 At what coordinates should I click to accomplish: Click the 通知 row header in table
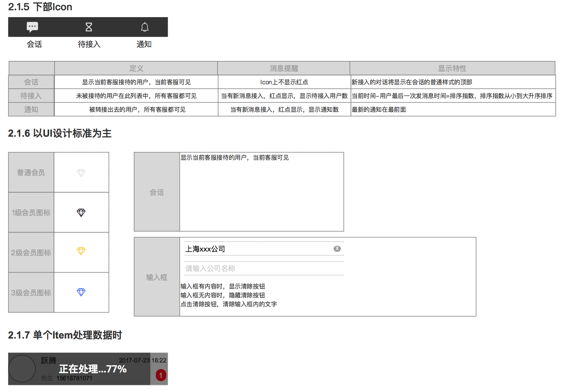pos(31,109)
